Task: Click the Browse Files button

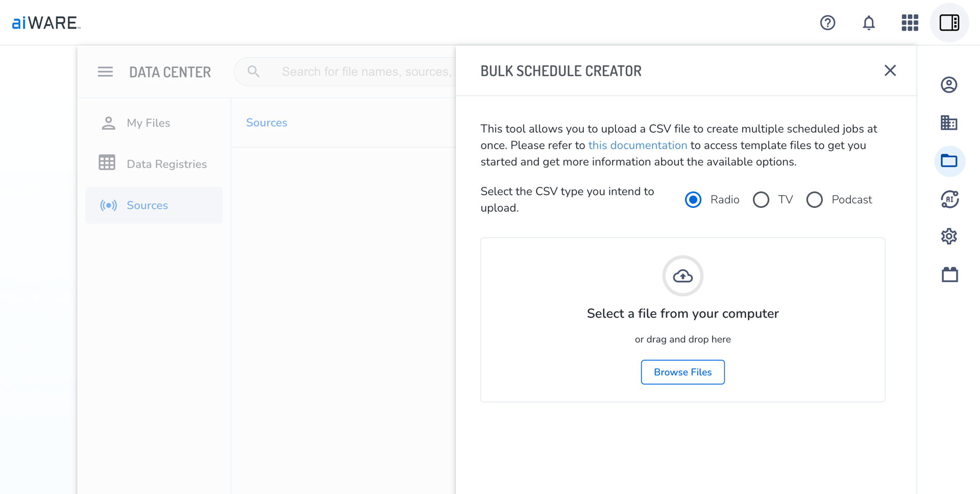Action: (x=682, y=372)
